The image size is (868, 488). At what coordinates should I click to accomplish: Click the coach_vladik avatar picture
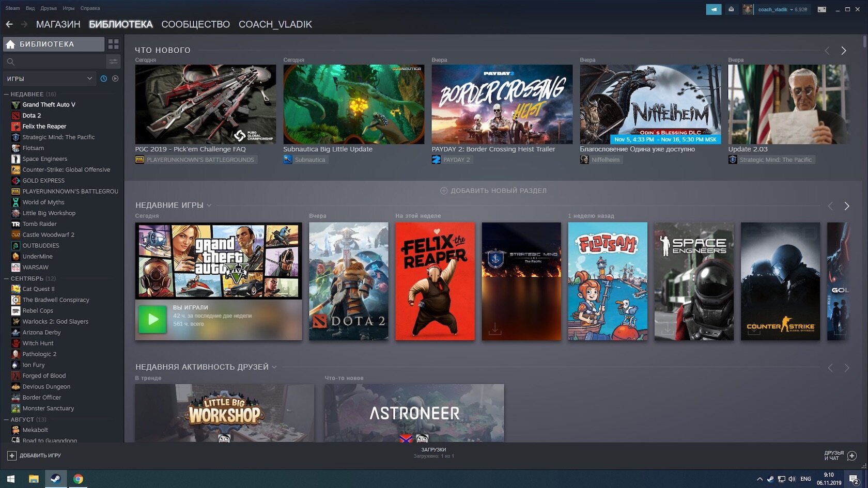click(748, 9)
